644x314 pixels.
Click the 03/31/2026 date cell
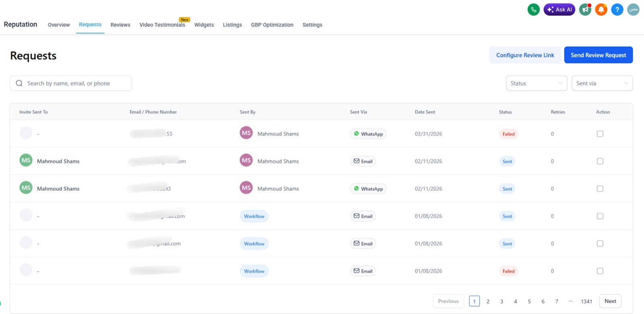pyautogui.click(x=428, y=134)
